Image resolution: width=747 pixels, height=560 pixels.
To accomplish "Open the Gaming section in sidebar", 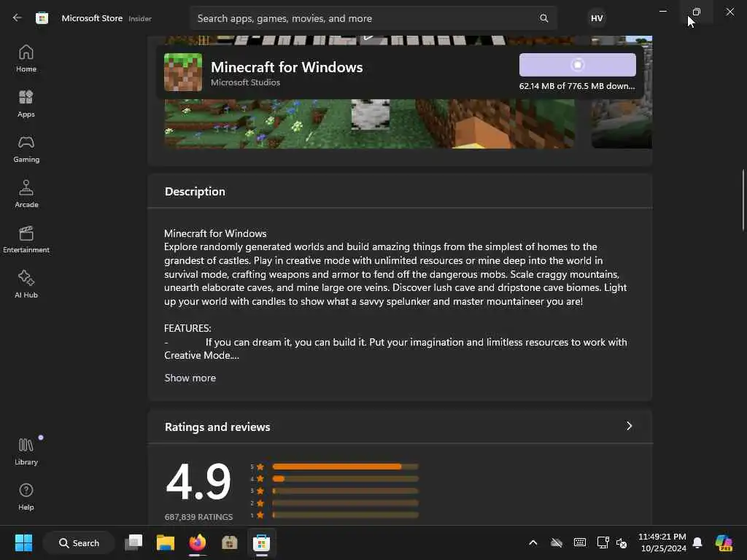I will click(x=26, y=149).
